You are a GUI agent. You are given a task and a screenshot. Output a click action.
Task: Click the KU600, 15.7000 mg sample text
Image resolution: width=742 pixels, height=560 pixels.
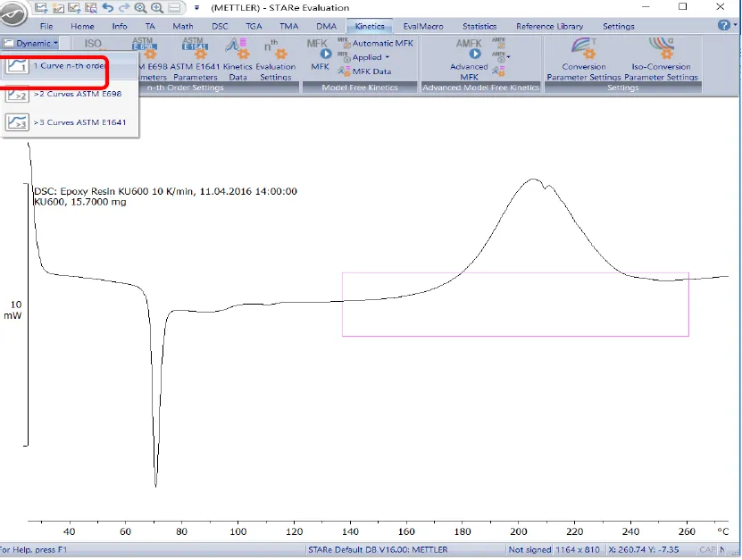(x=80, y=202)
